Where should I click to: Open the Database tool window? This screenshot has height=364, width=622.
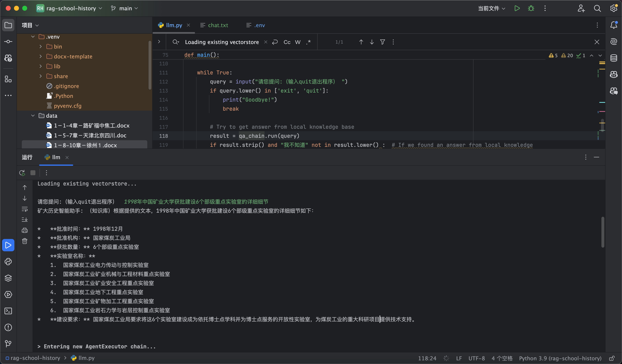point(614,58)
